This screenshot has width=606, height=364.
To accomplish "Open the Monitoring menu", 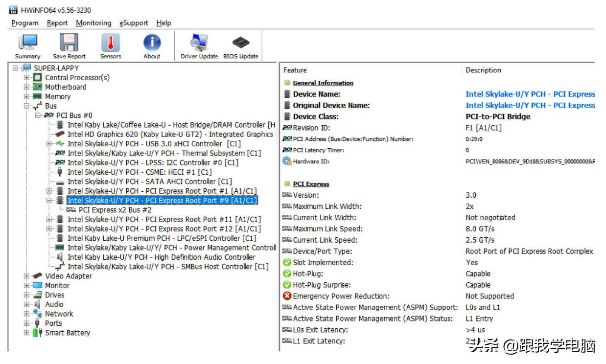I will tap(93, 23).
